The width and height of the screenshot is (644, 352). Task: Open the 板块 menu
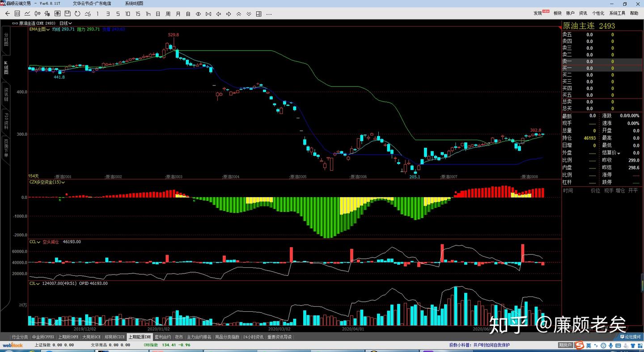point(558,13)
